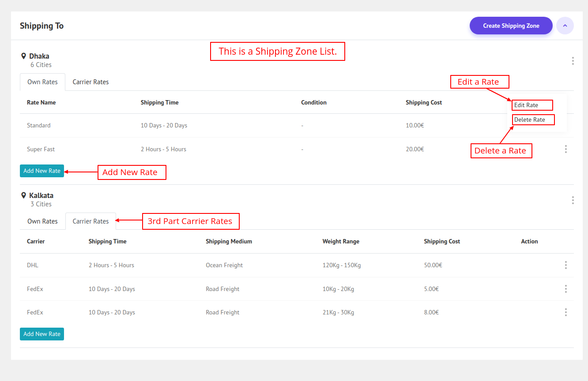Click Add New Rate under Dhaka zone

(42, 171)
